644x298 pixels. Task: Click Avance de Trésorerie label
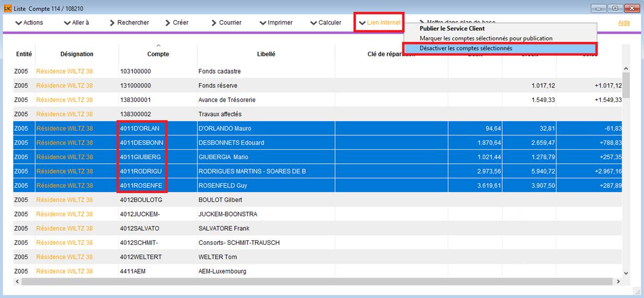tap(227, 100)
